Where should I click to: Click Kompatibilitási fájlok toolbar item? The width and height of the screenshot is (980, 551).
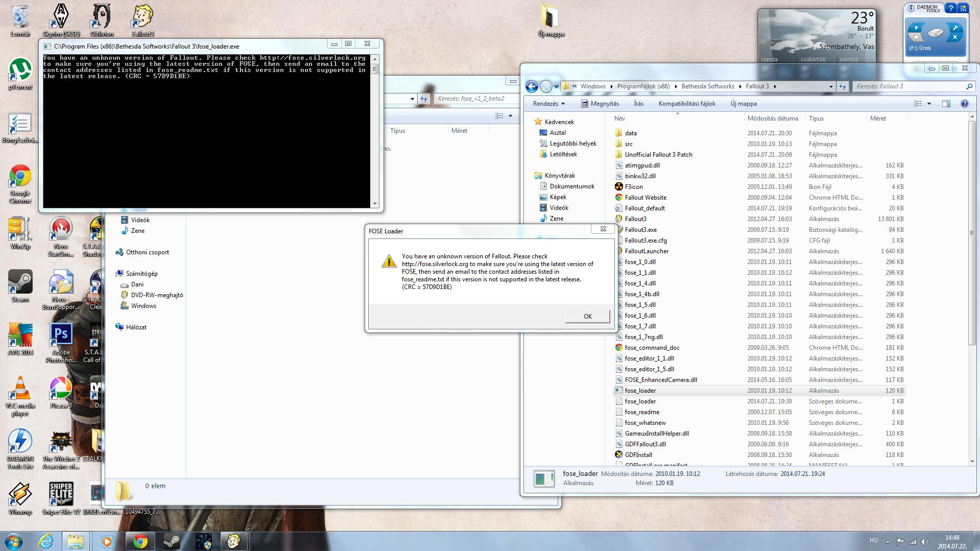point(687,104)
